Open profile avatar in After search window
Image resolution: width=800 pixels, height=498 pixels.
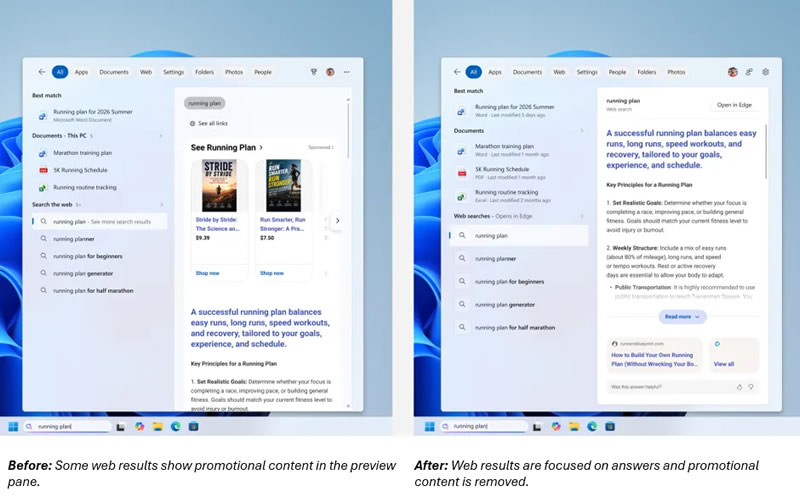point(733,72)
